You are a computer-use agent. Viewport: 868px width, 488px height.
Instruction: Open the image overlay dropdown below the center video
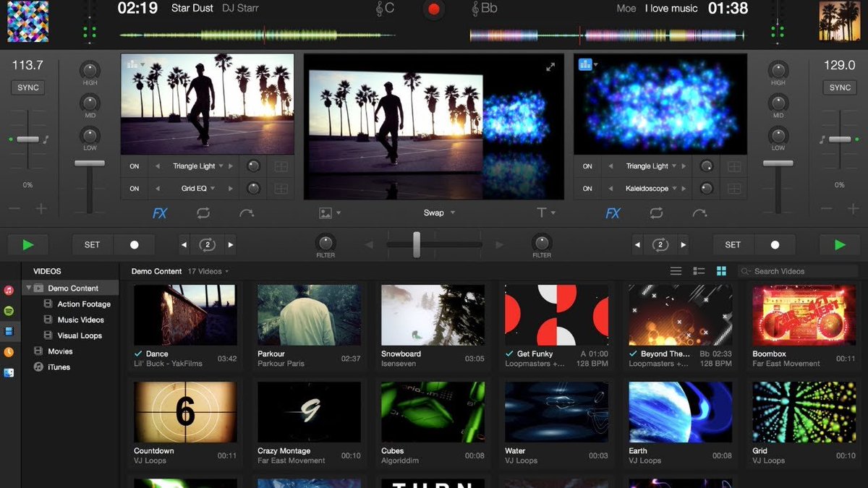(330, 213)
